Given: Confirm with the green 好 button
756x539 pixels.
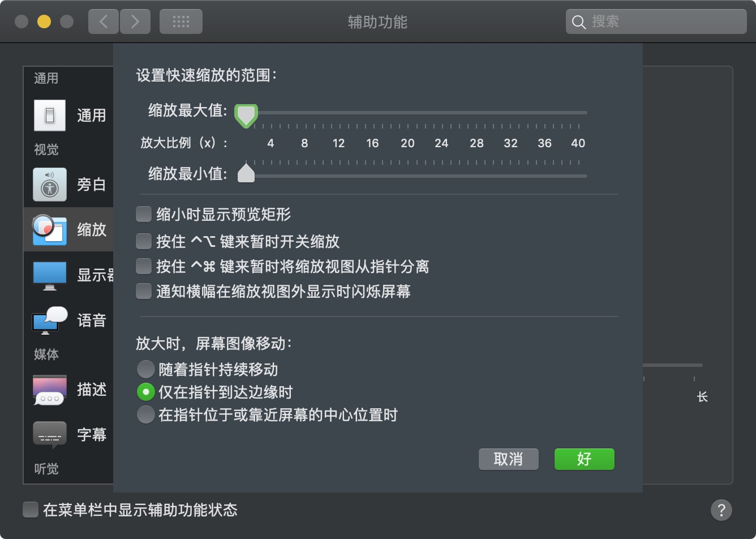Looking at the screenshot, I should point(584,459).
